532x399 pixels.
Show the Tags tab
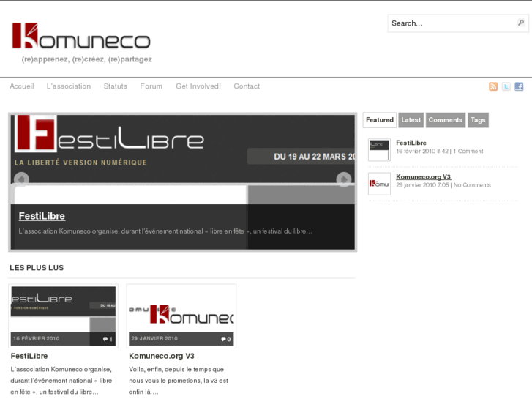click(478, 120)
